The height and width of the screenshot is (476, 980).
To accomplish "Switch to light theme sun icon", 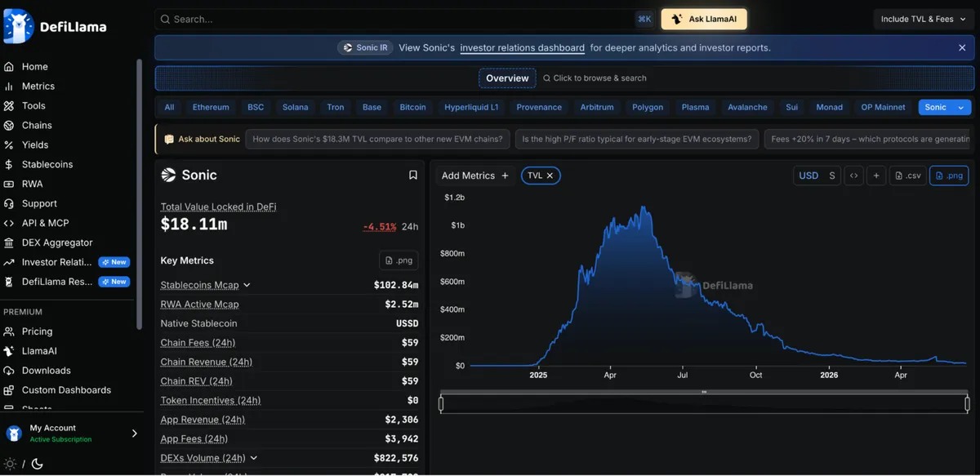I will tap(10, 464).
